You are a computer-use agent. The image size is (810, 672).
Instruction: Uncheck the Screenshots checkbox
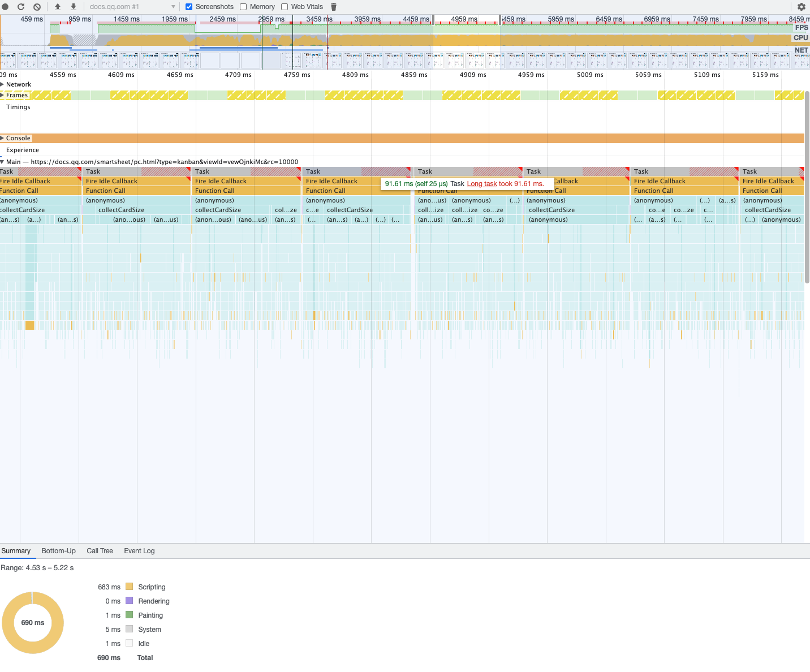189,7
